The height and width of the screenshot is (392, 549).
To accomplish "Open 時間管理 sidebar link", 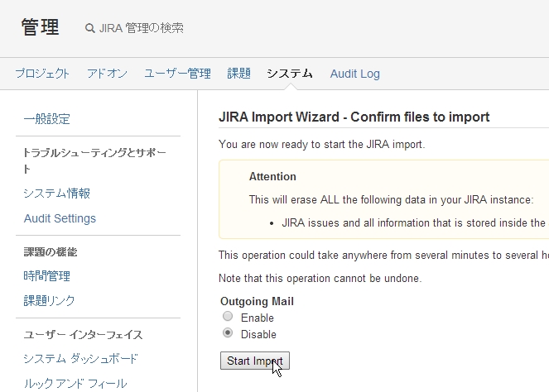I will [46, 276].
